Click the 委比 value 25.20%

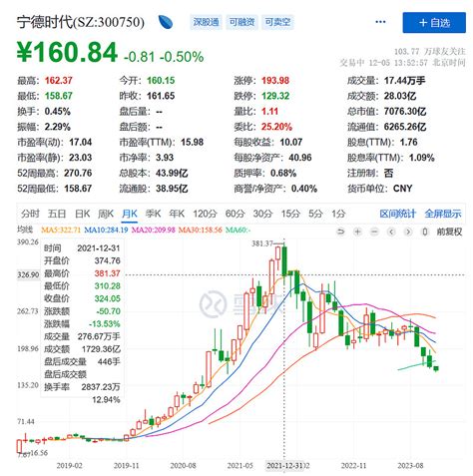[276, 127]
